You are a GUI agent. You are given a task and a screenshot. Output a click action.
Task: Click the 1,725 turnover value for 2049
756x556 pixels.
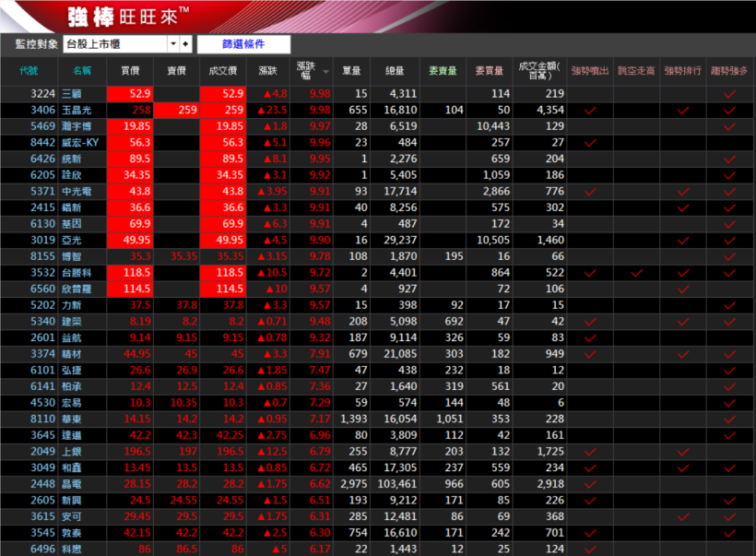[550, 452]
